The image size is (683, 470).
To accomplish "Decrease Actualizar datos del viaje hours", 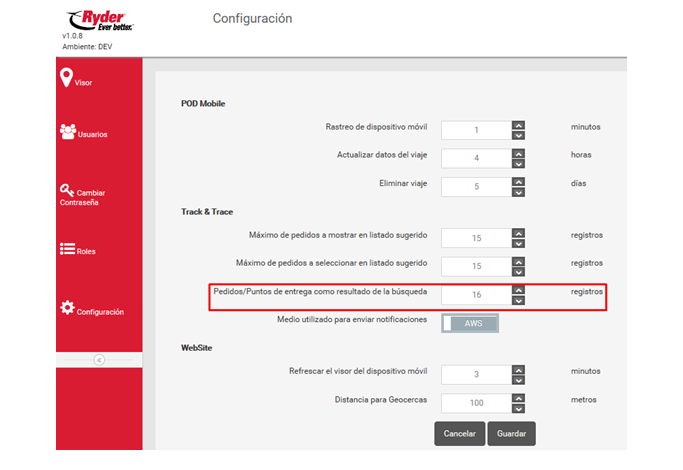I will coord(518,164).
